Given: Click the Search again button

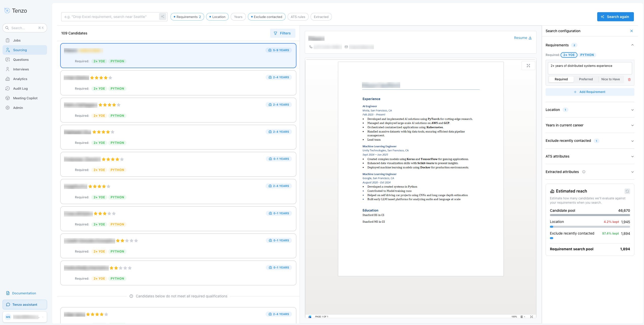Looking at the screenshot, I should 615,17.
